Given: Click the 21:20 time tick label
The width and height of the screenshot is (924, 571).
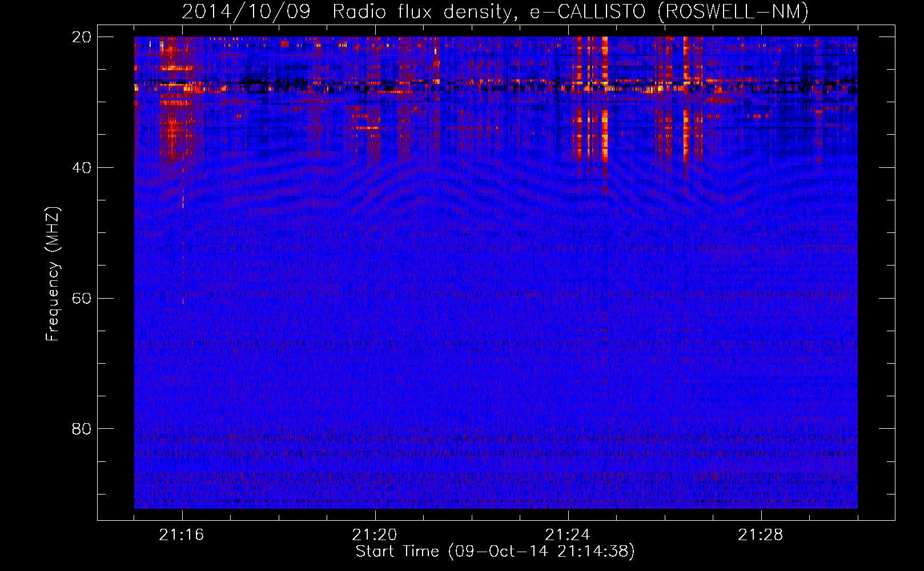Looking at the screenshot, I should 375,535.
